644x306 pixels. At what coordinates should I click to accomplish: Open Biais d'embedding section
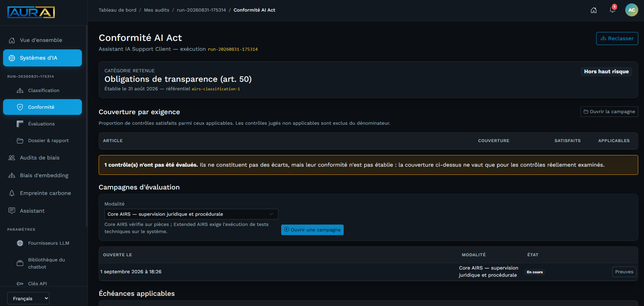(x=43, y=175)
